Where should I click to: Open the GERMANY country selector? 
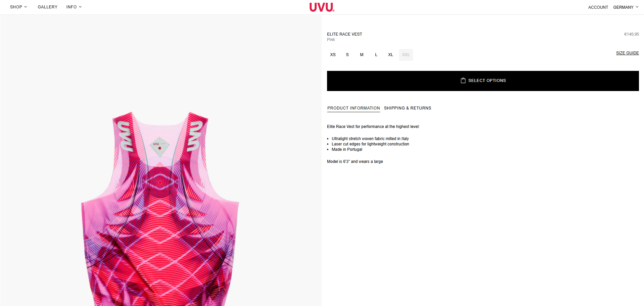click(626, 7)
